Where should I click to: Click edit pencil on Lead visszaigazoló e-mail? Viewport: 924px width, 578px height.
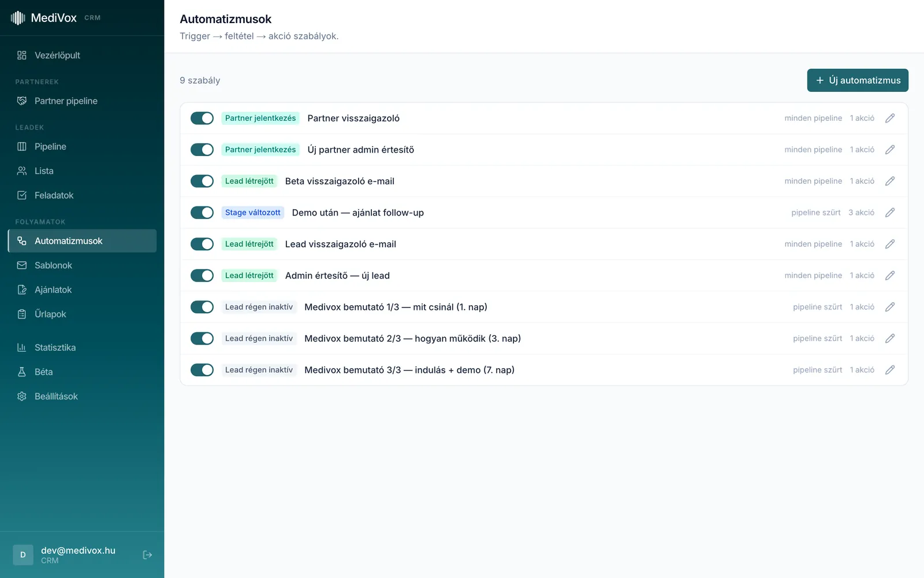click(890, 244)
